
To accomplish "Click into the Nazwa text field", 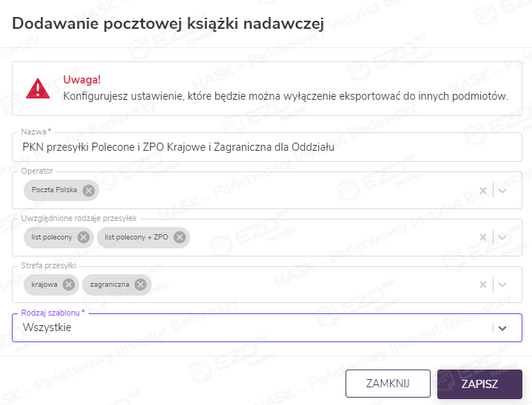I will [x=266, y=147].
